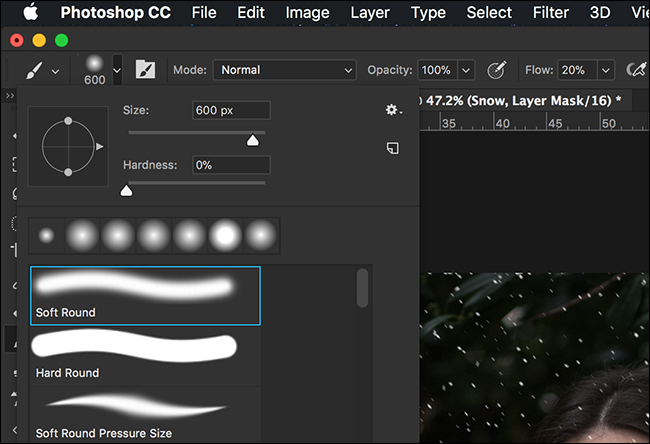Expand the toolbar with double arrows

tap(10, 96)
